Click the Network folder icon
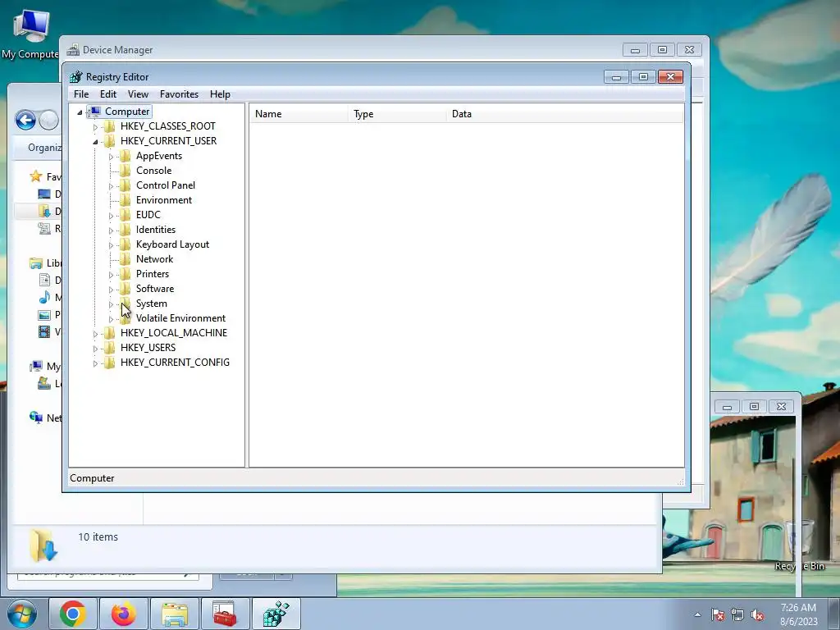The height and width of the screenshot is (630, 840). (x=125, y=258)
